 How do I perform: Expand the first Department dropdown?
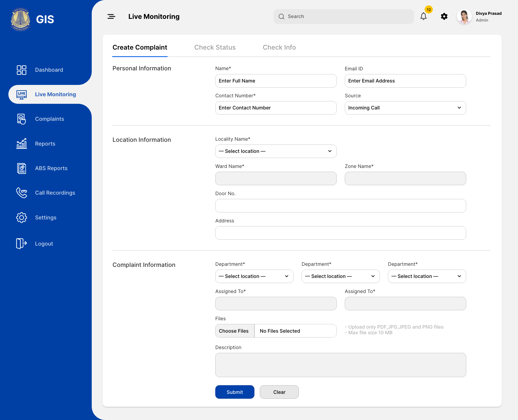(x=254, y=276)
